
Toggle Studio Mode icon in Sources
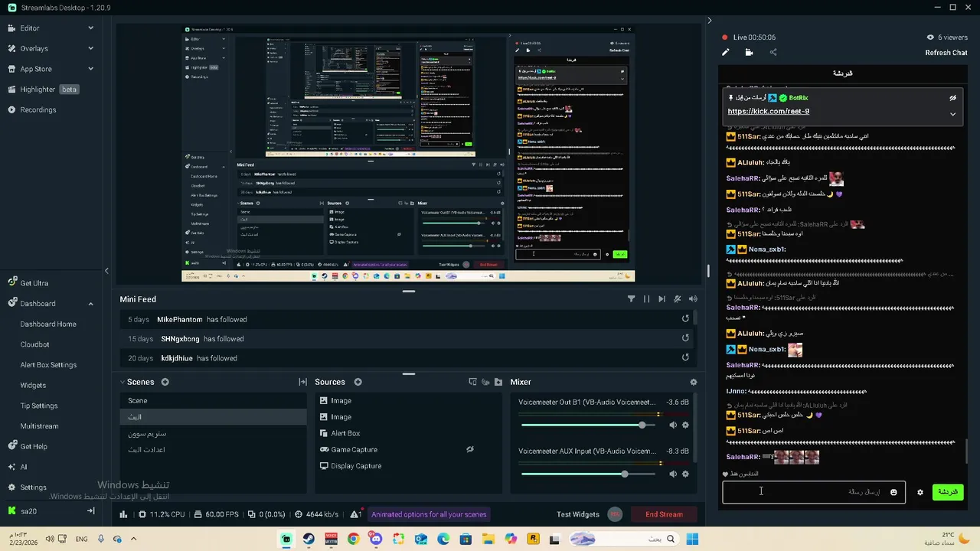473,382
